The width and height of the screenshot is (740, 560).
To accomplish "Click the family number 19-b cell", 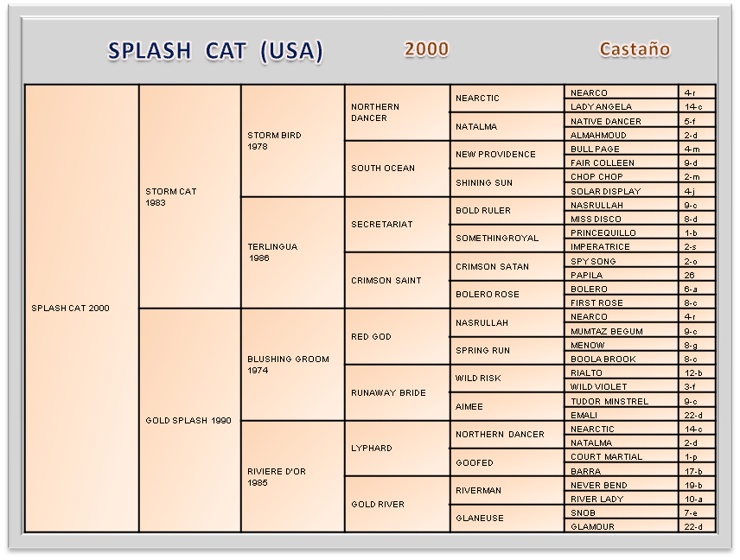I will [697, 485].
